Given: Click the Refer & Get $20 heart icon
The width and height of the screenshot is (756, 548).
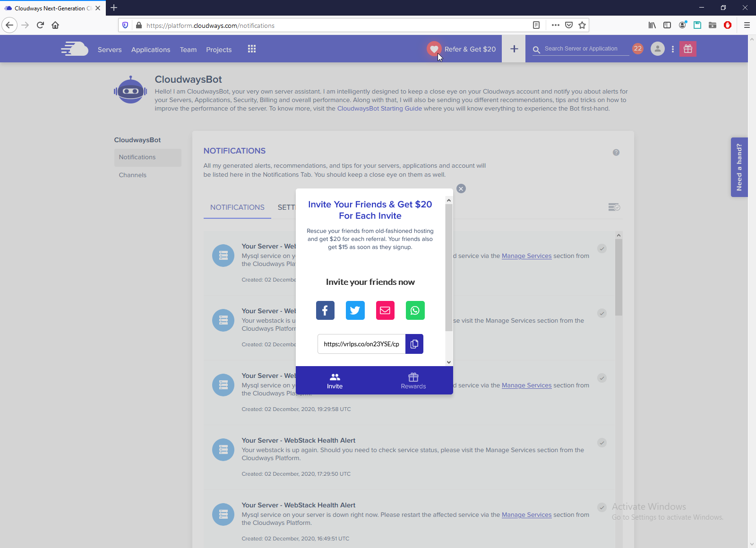Looking at the screenshot, I should click(x=434, y=49).
